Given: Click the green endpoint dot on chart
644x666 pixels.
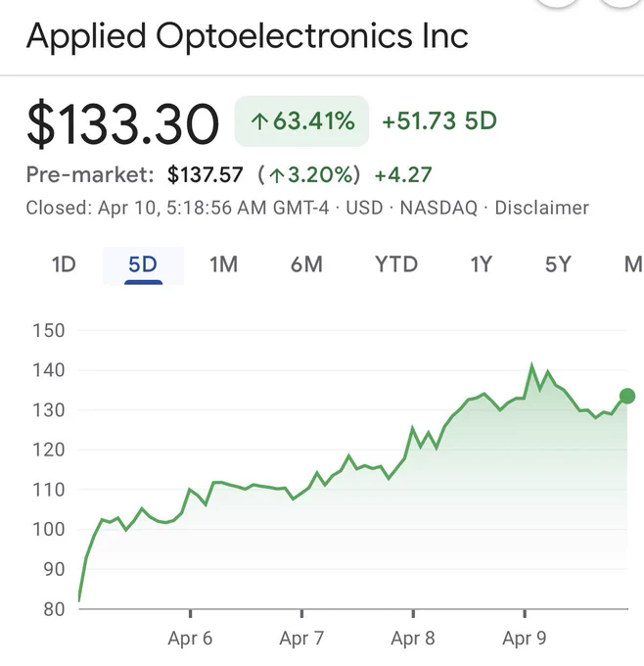Looking at the screenshot, I should 627,396.
